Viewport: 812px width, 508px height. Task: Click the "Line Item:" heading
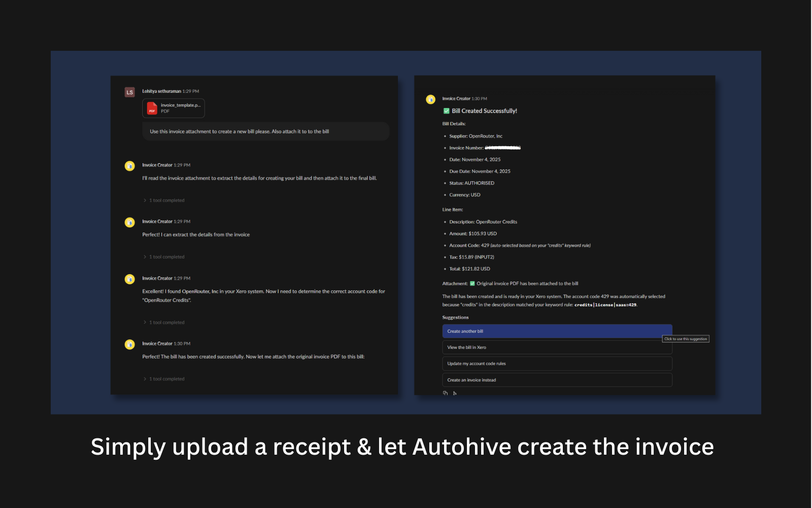452,210
